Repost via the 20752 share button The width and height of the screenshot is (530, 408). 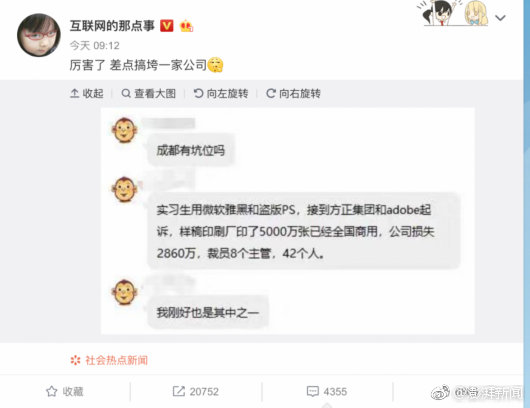coord(196,391)
